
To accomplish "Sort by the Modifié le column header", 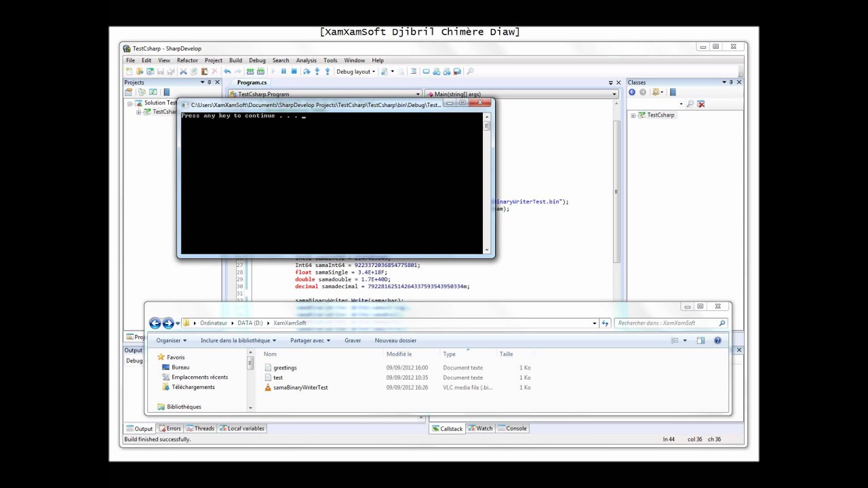I will pyautogui.click(x=399, y=354).
